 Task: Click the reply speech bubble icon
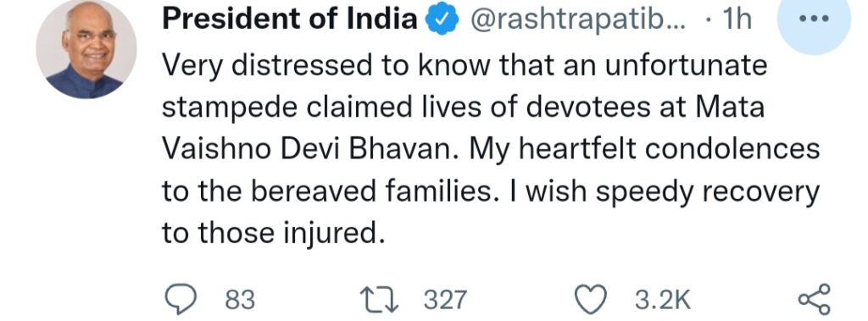coord(181,300)
